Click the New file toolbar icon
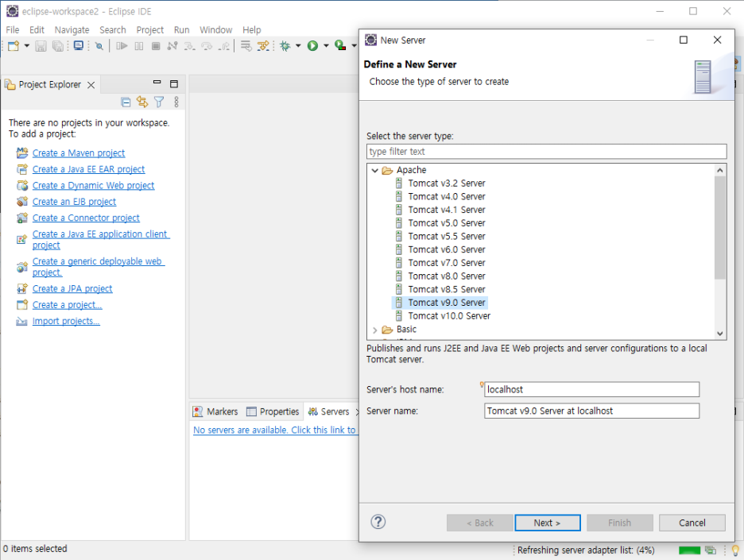The width and height of the screenshot is (744, 560). 14,46
